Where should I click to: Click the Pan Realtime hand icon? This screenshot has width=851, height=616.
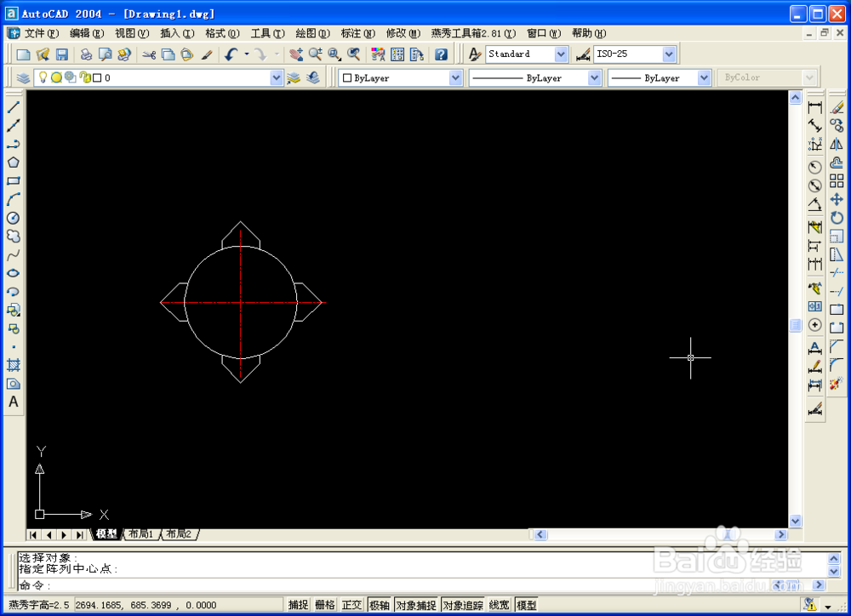pos(296,54)
